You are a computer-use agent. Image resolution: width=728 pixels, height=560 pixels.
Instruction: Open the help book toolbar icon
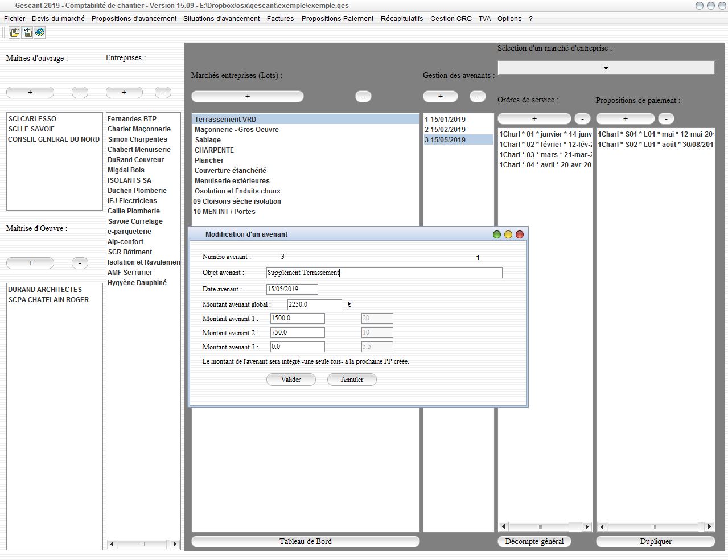(40, 33)
